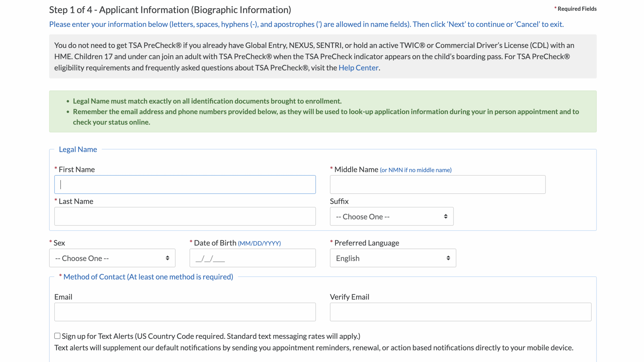Focus the Last Name field

pos(185,216)
